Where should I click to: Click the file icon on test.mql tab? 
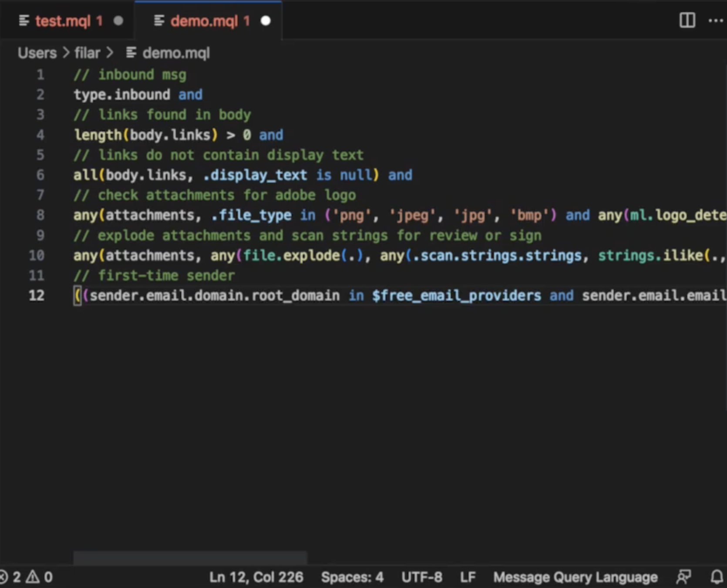[24, 20]
